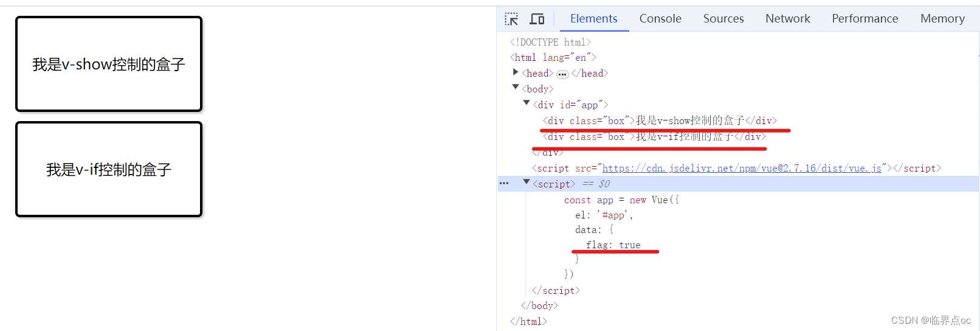The height and width of the screenshot is (331, 980).
Task: Activate the inspect element picker icon
Action: 511,19
